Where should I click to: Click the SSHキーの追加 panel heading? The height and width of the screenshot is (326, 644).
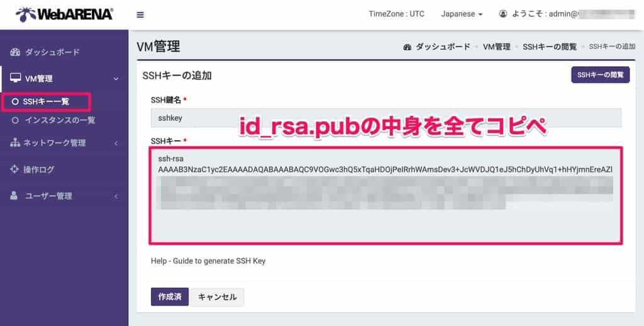pyautogui.click(x=177, y=76)
